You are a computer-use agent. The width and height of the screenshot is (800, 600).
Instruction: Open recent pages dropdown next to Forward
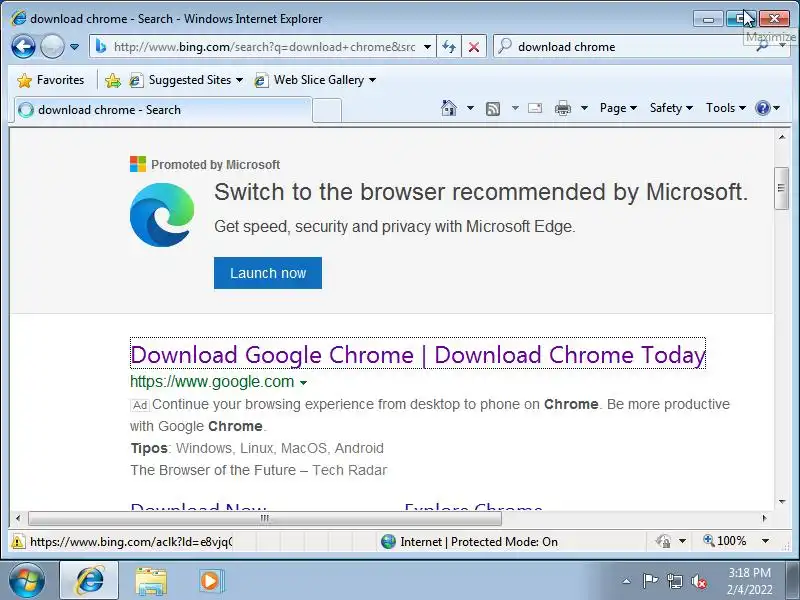click(x=74, y=47)
